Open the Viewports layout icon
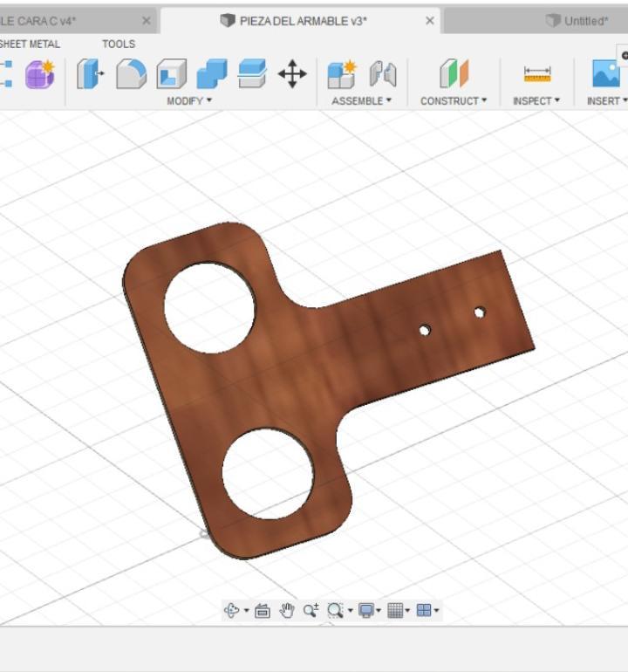 coord(424,610)
